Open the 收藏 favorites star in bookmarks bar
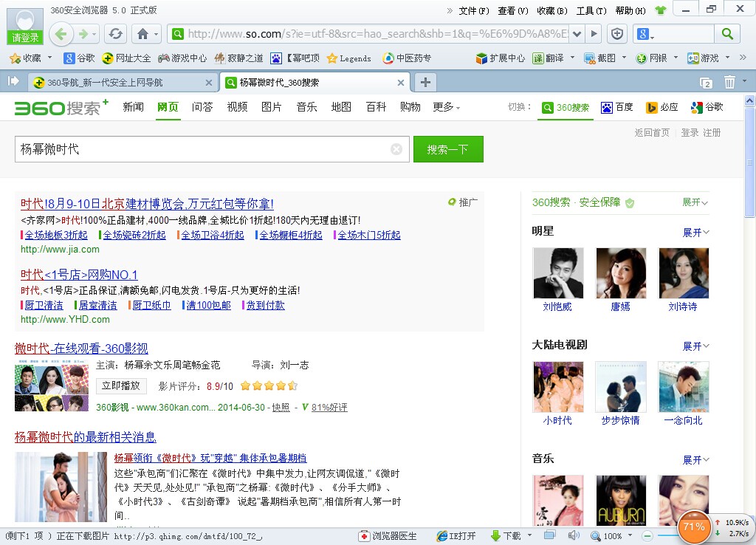This screenshot has height=545, width=756. pos(26,58)
